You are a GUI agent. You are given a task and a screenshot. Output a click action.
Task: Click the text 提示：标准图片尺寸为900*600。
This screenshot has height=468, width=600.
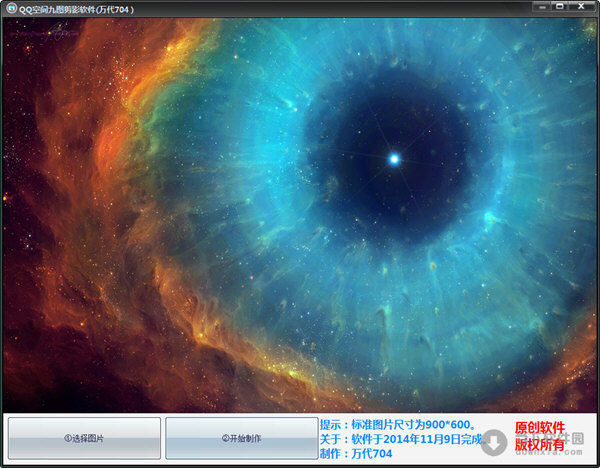[x=398, y=425]
